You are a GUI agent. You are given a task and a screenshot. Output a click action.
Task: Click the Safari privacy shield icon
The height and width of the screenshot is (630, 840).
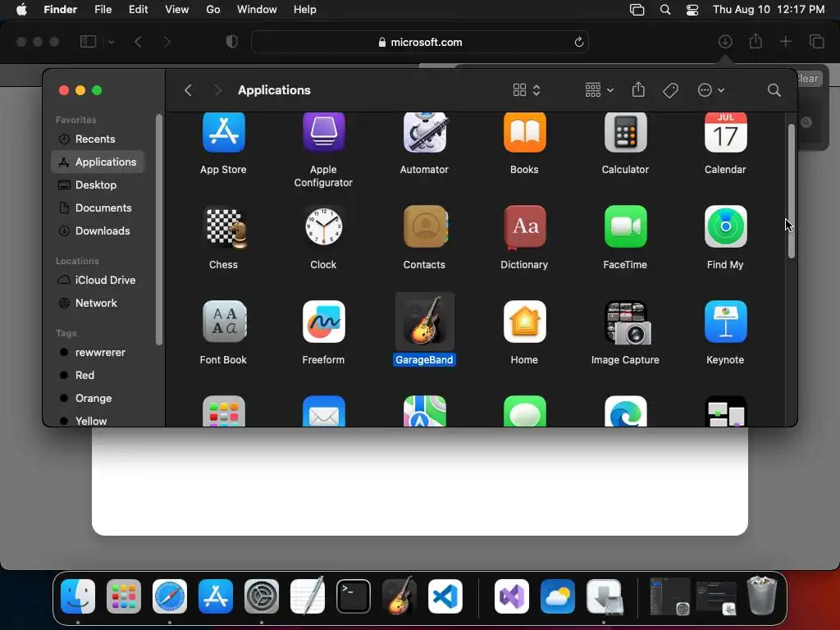(x=231, y=42)
